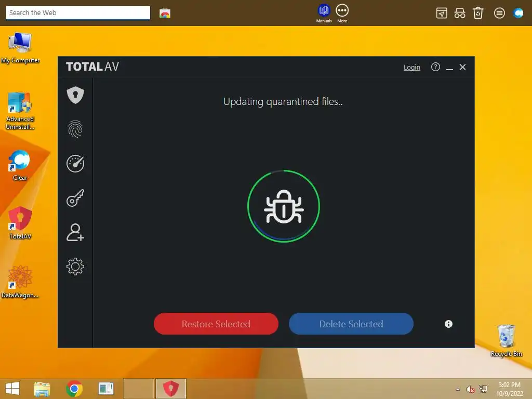The width and height of the screenshot is (532, 399).
Task: Click the colorful toolbox icon beside search
Action: click(x=165, y=13)
